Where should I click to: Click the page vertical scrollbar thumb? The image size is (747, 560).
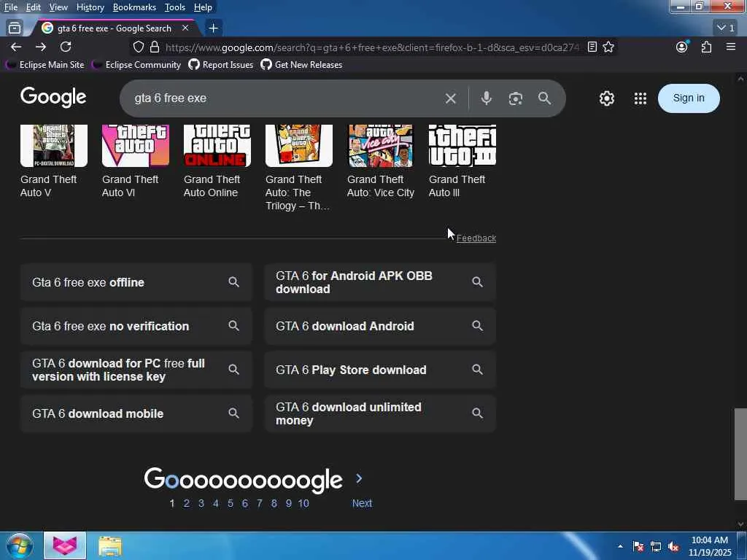coord(740,454)
